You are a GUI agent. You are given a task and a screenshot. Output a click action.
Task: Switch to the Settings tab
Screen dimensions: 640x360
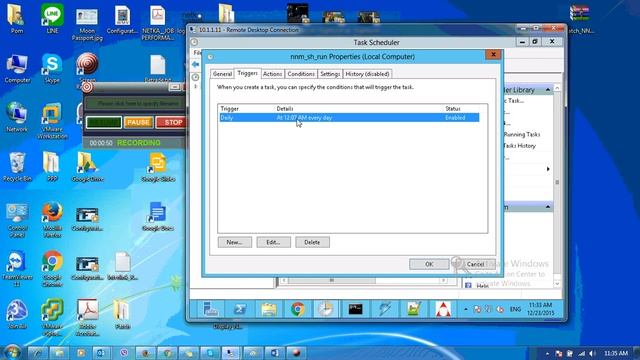click(330, 74)
